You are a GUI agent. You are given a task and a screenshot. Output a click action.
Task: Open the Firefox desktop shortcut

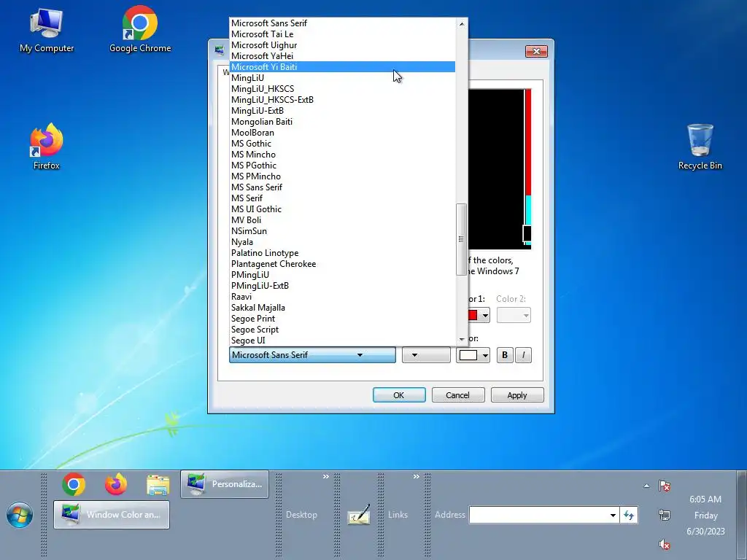[x=46, y=147]
